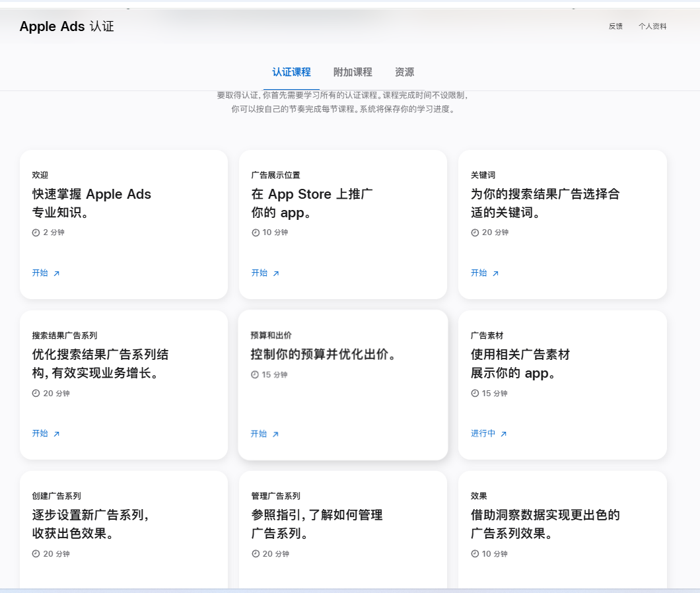Click arrow icon beside 开始 on 搜索结果广告系列 card

coord(57,434)
